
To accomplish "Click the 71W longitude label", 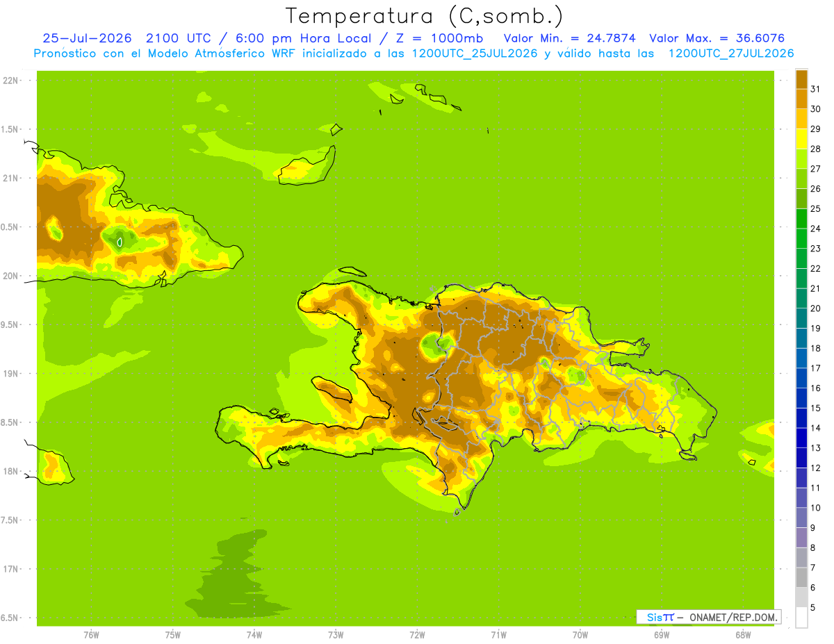I will point(498,634).
